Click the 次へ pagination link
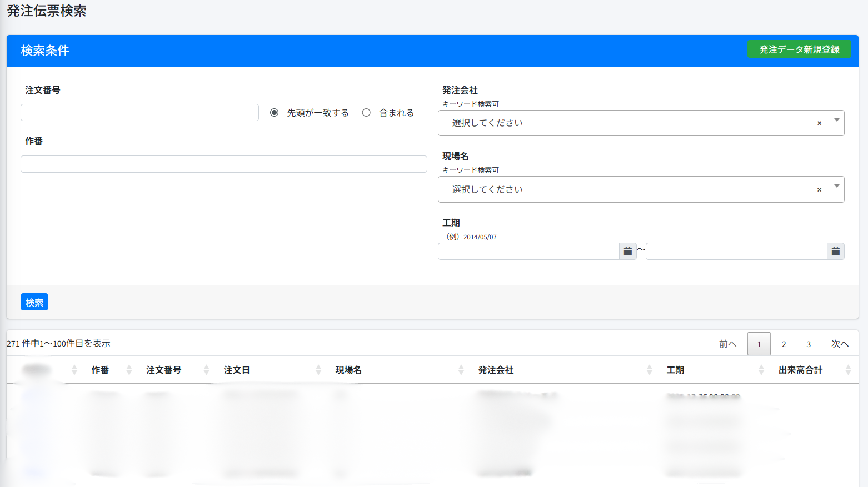868x487 pixels. pos(840,344)
